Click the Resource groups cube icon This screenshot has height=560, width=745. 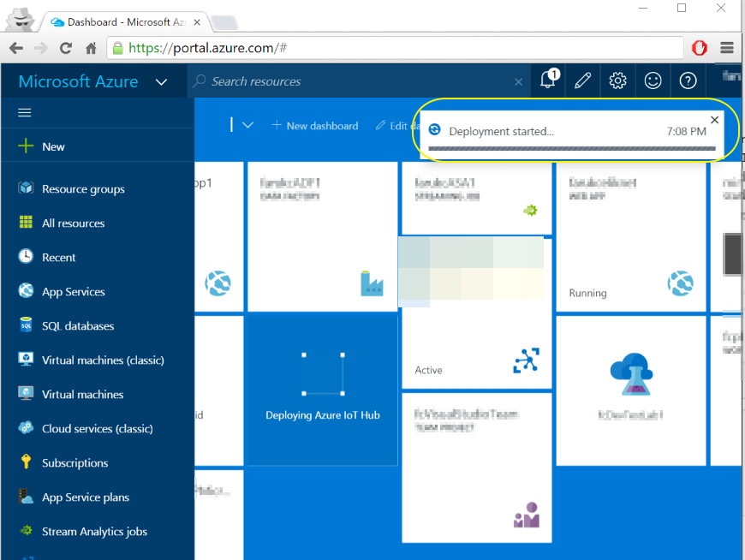(x=26, y=188)
